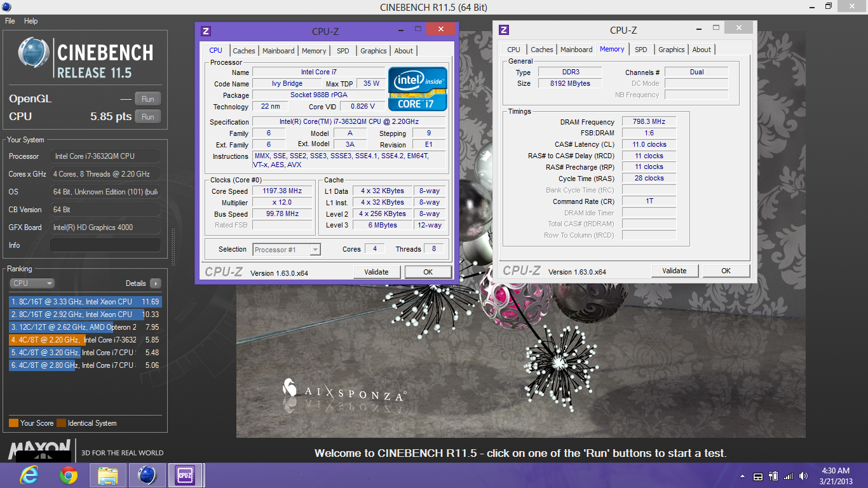Open SPD tab in left CPU-Z window
Image resolution: width=868 pixels, height=488 pixels.
(x=343, y=51)
